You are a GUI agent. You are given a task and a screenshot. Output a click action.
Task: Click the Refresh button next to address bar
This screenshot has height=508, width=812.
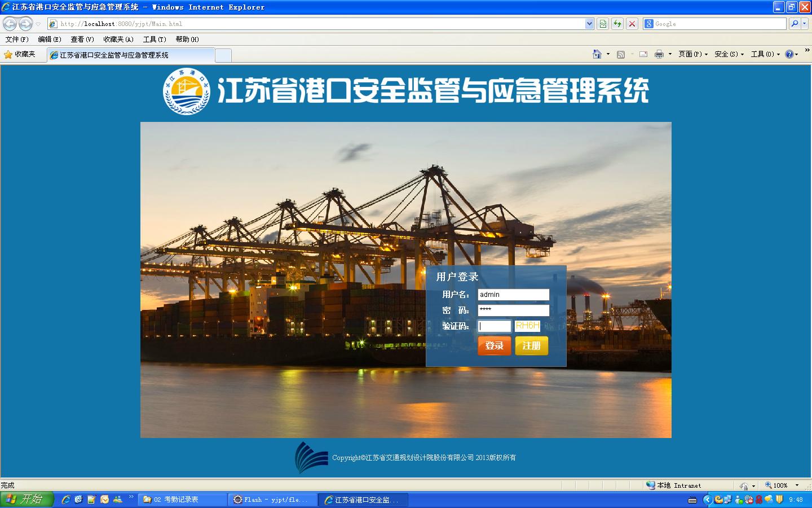(617, 24)
